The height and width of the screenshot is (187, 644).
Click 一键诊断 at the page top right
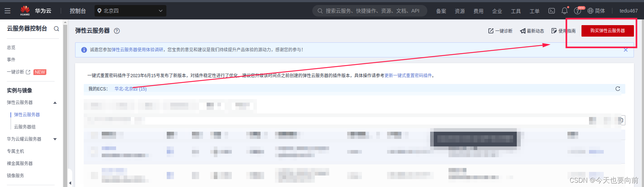[500, 31]
